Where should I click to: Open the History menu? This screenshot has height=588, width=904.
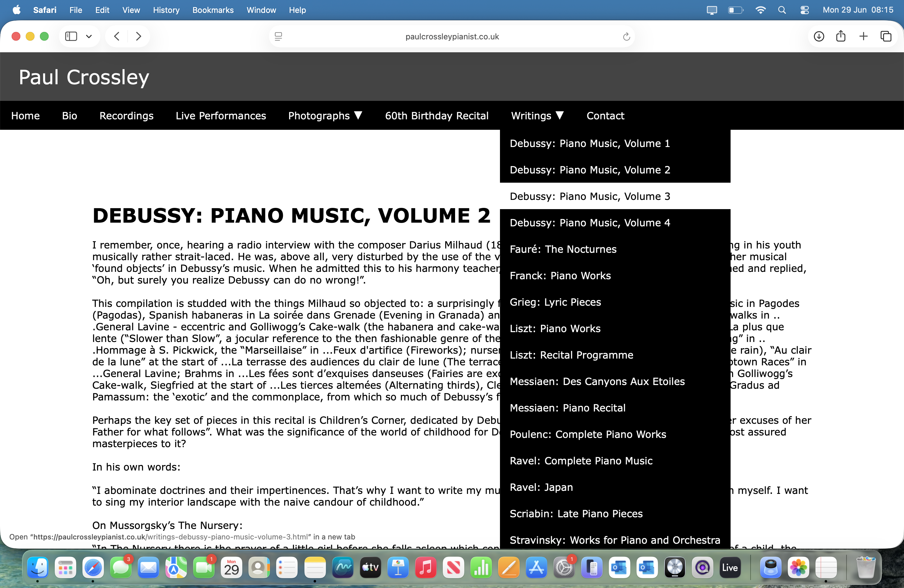point(166,10)
